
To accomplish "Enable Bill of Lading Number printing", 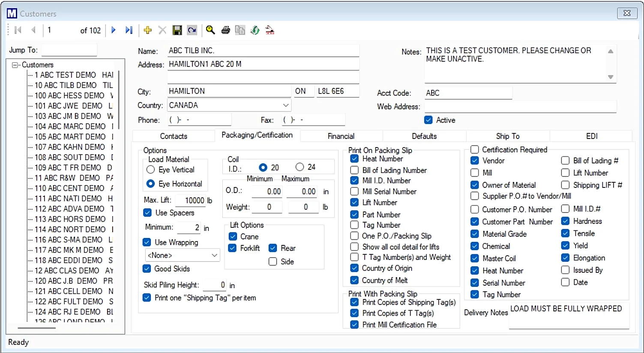I will [354, 170].
